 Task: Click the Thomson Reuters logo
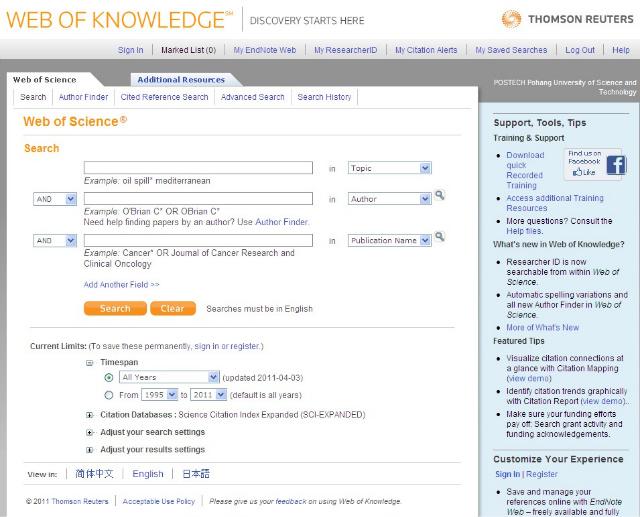tap(567, 19)
